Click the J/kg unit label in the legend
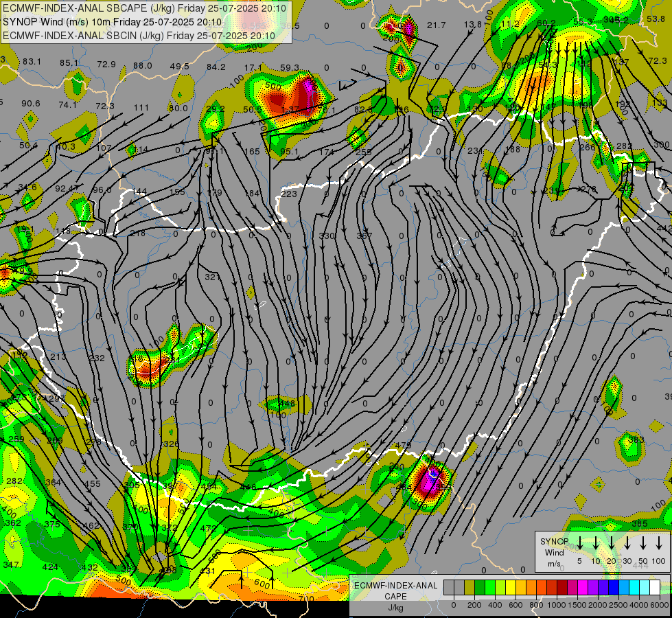 point(395,608)
